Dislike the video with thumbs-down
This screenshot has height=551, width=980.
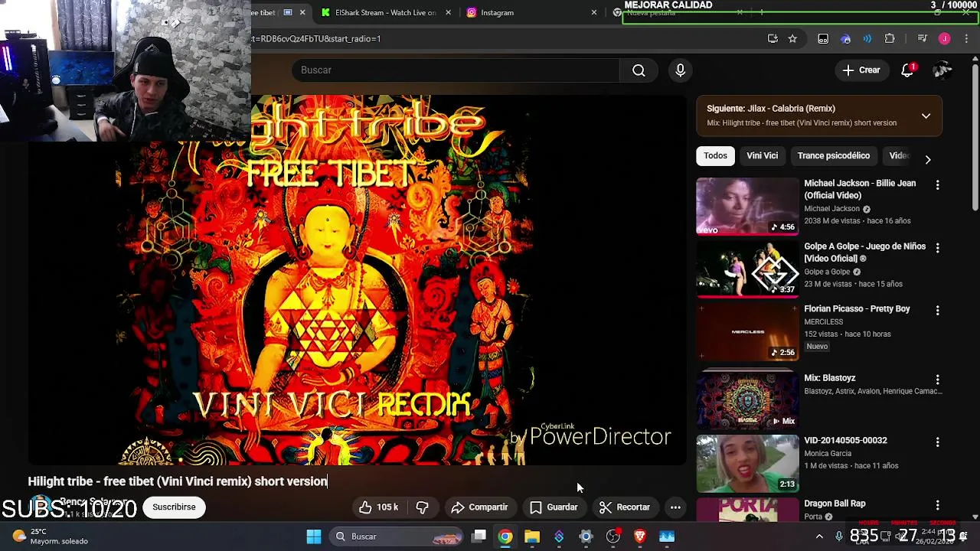(422, 507)
